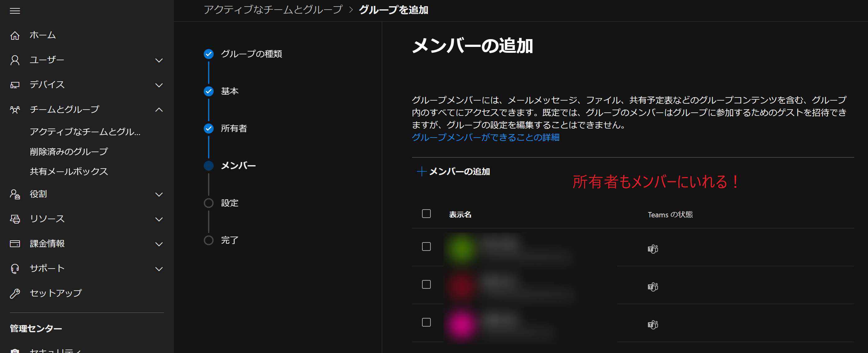Check the green avatar member's checkbox
The width and height of the screenshot is (868, 353).
tap(426, 247)
